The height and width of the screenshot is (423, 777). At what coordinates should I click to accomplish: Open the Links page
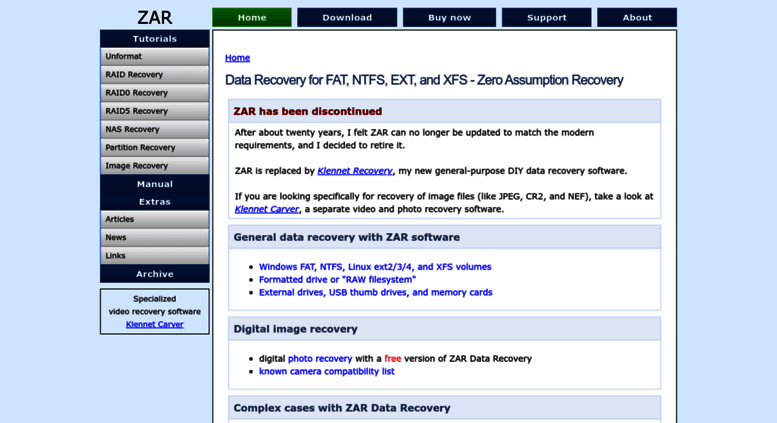tap(155, 256)
